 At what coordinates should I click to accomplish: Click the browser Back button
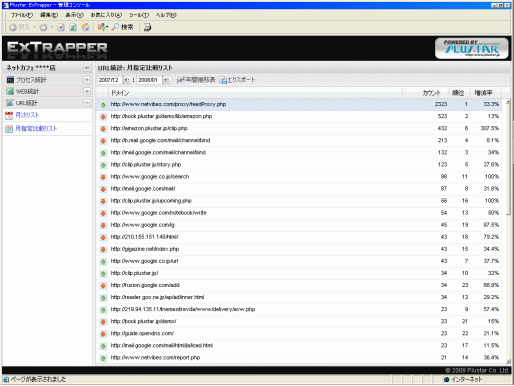19,27
